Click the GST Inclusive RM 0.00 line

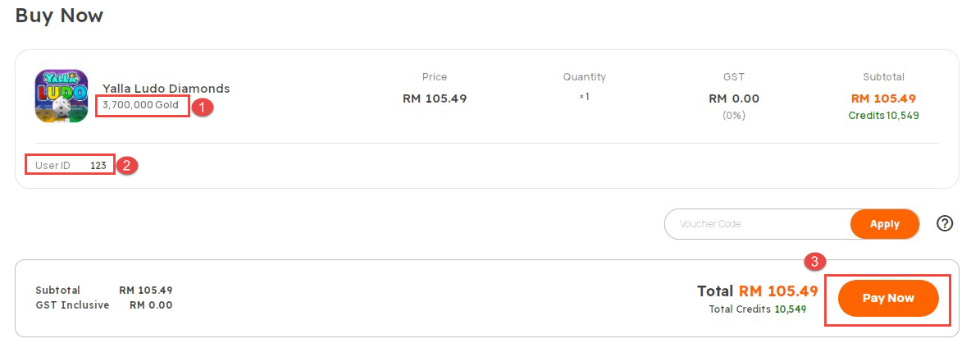(104, 305)
